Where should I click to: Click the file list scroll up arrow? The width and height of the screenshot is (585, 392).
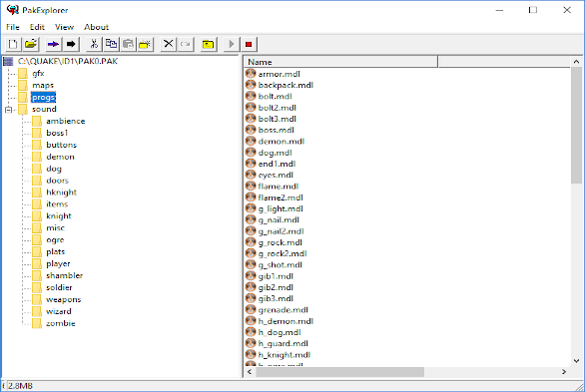pos(576,62)
